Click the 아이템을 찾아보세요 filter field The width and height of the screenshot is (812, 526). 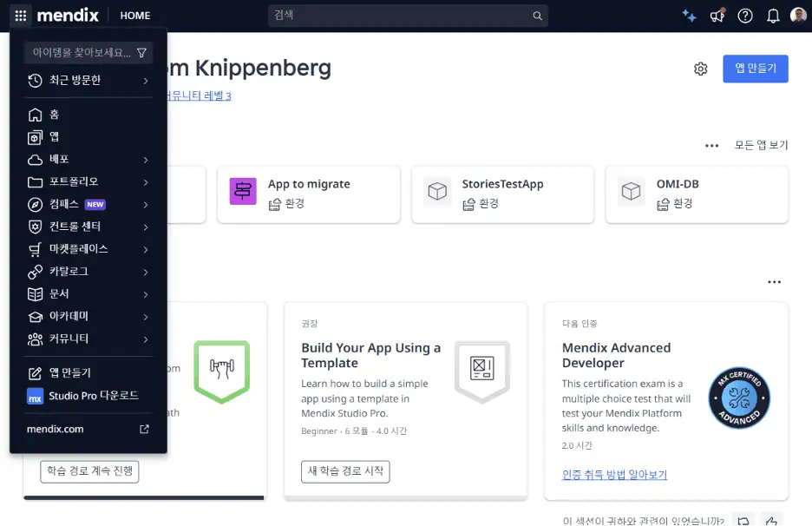pos(88,53)
